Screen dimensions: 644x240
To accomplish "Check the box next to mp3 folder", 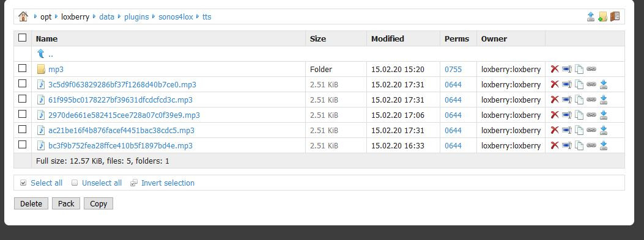I will coord(22,68).
